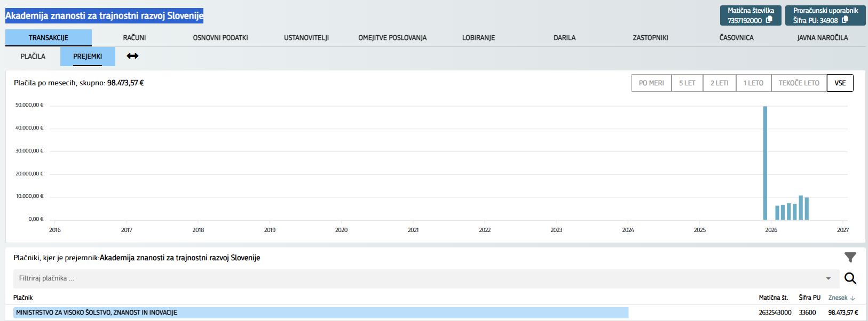Click the Proračunski uporabnik badge
Image resolution: width=868 pixels, height=321 pixels.
coord(825,15)
